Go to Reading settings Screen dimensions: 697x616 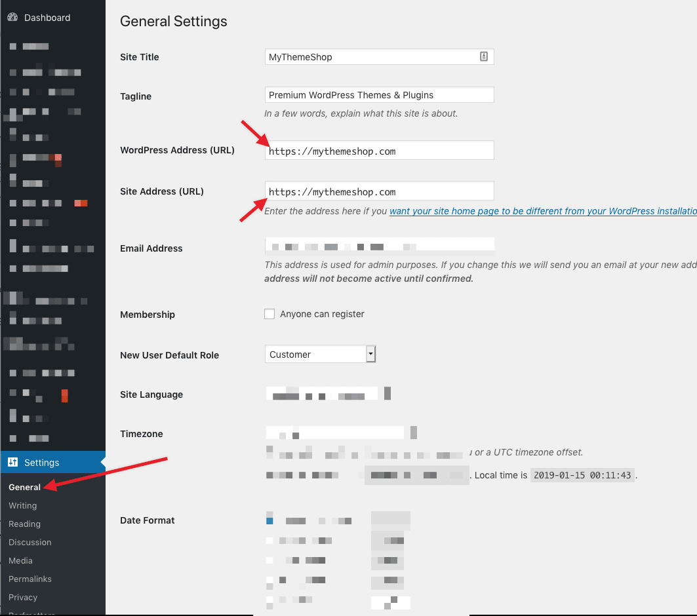[24, 524]
